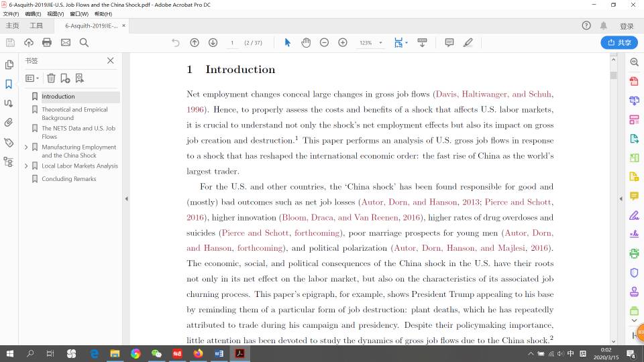Add a comment with the speech bubble icon
The height and width of the screenshot is (362, 644).
point(449,43)
